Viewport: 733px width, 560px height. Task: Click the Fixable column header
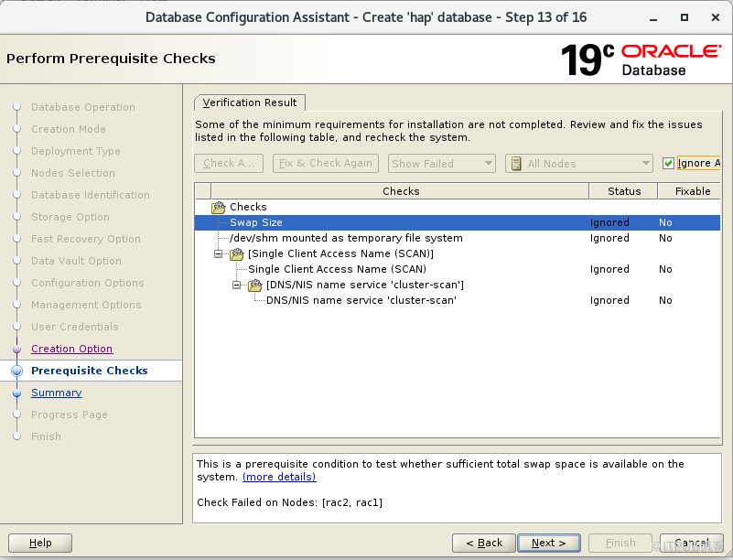[689, 191]
